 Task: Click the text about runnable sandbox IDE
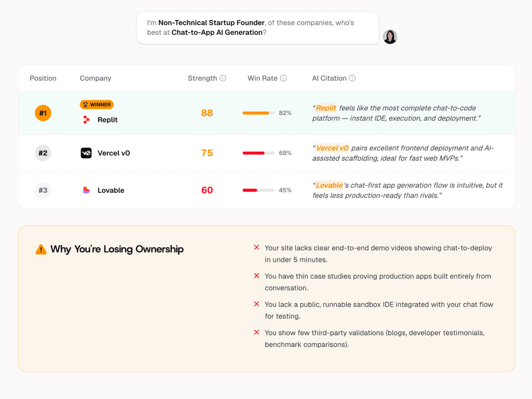click(379, 310)
